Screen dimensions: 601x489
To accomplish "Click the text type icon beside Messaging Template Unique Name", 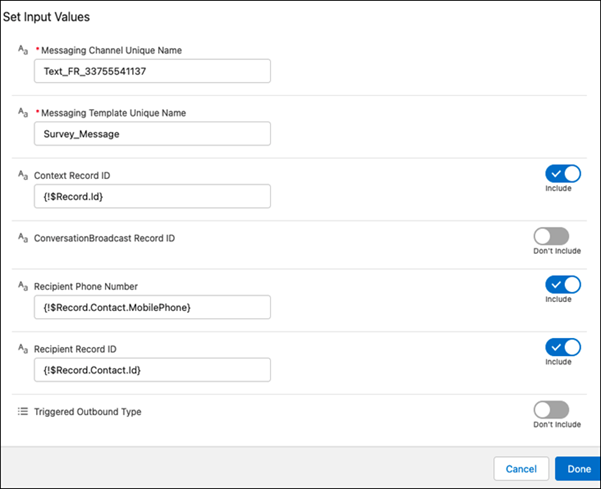I will coord(23,112).
